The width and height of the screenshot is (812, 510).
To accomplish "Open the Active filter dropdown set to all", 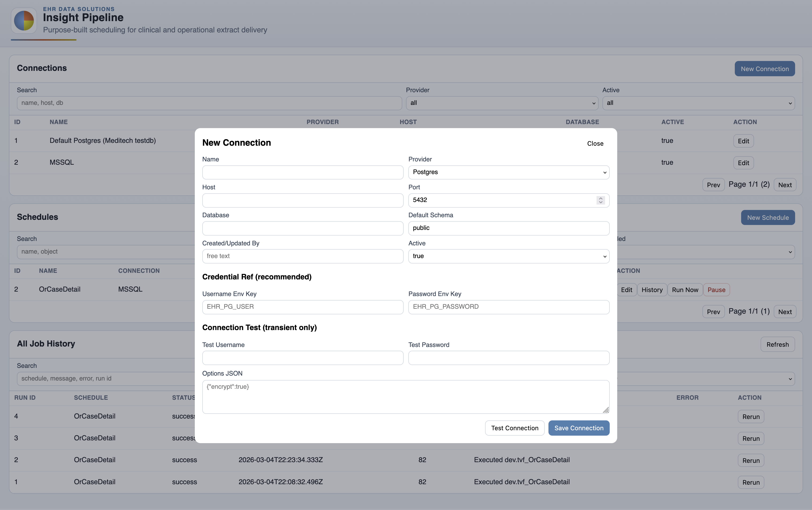I will tap(698, 103).
